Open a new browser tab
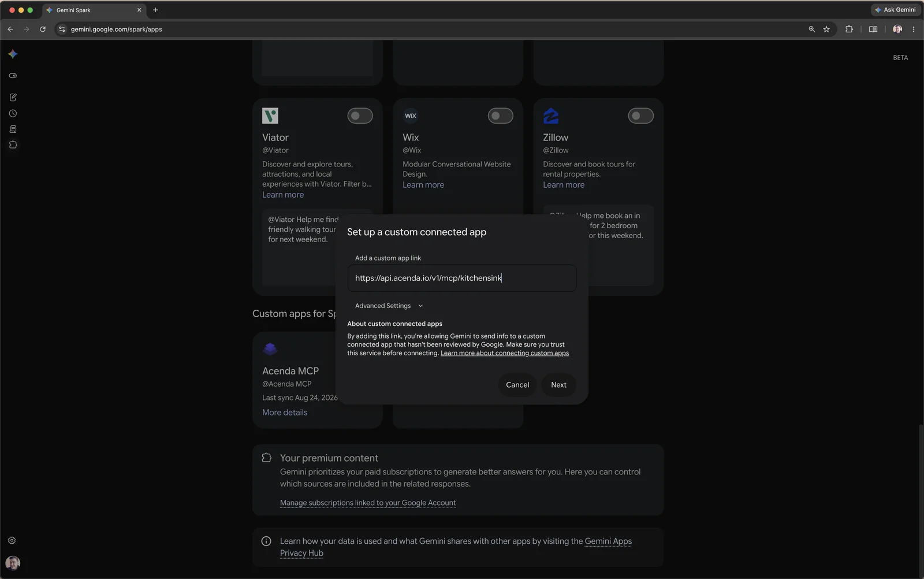Screen dimensions: 924x579 (x=155, y=10)
